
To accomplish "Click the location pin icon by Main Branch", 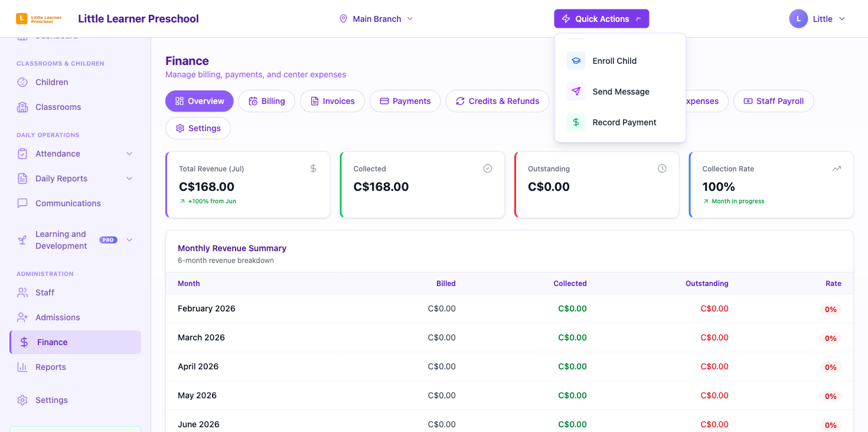I will tap(343, 19).
